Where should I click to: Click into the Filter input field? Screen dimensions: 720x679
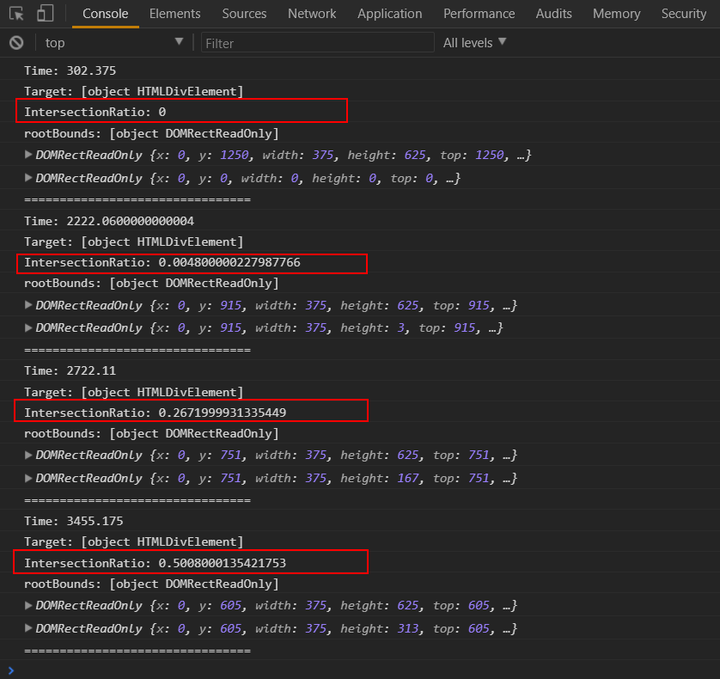pyautogui.click(x=317, y=43)
